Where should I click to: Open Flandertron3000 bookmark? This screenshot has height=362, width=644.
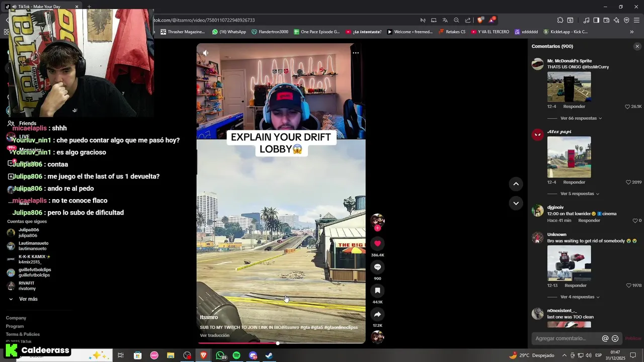point(270,32)
